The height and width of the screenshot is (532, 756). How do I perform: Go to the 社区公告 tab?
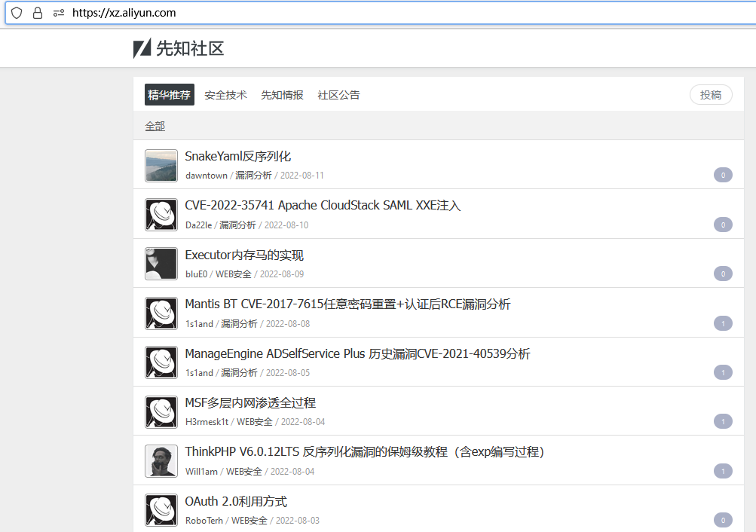click(x=338, y=95)
